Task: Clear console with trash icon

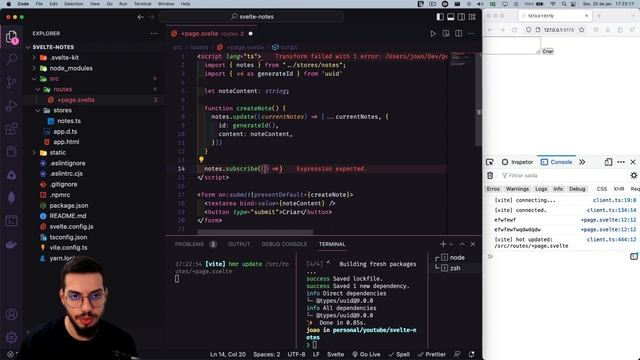Action: coord(490,176)
